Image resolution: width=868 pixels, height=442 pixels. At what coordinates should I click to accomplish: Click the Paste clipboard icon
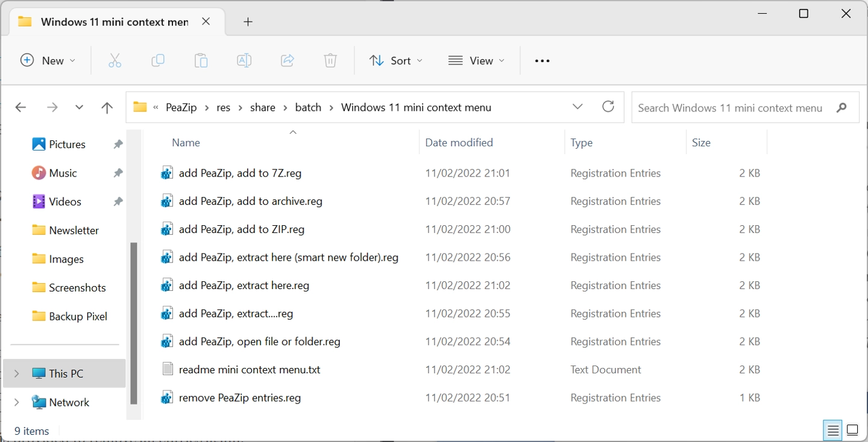coord(201,60)
